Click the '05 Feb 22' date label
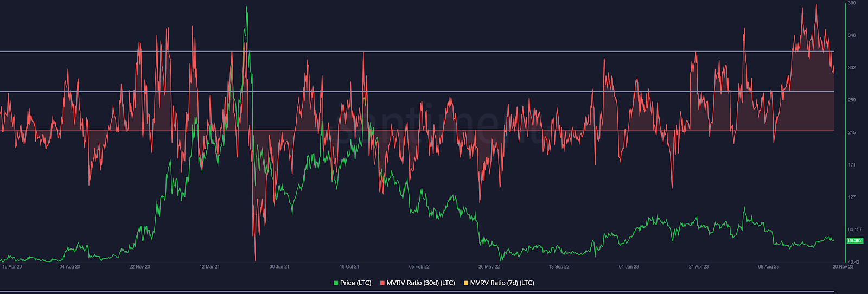 coord(419,267)
